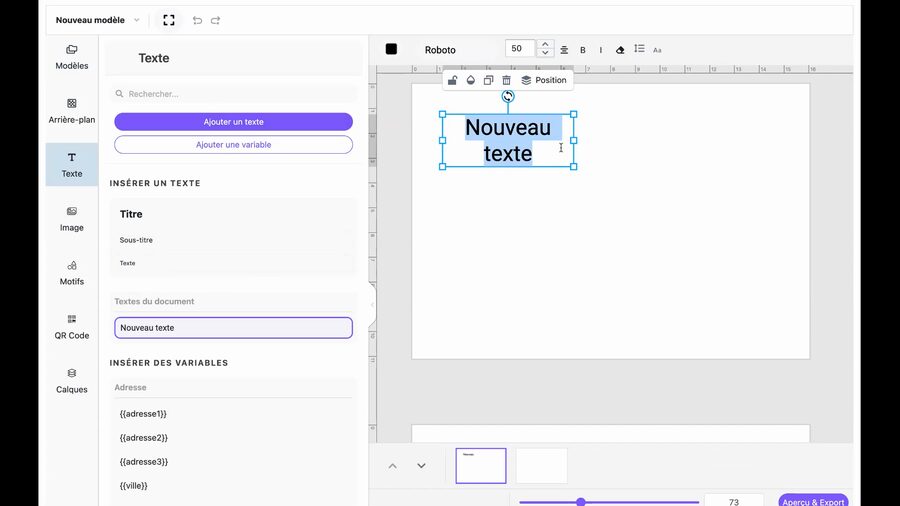Click the rotate handle above text box
900x506 pixels.
(x=508, y=96)
